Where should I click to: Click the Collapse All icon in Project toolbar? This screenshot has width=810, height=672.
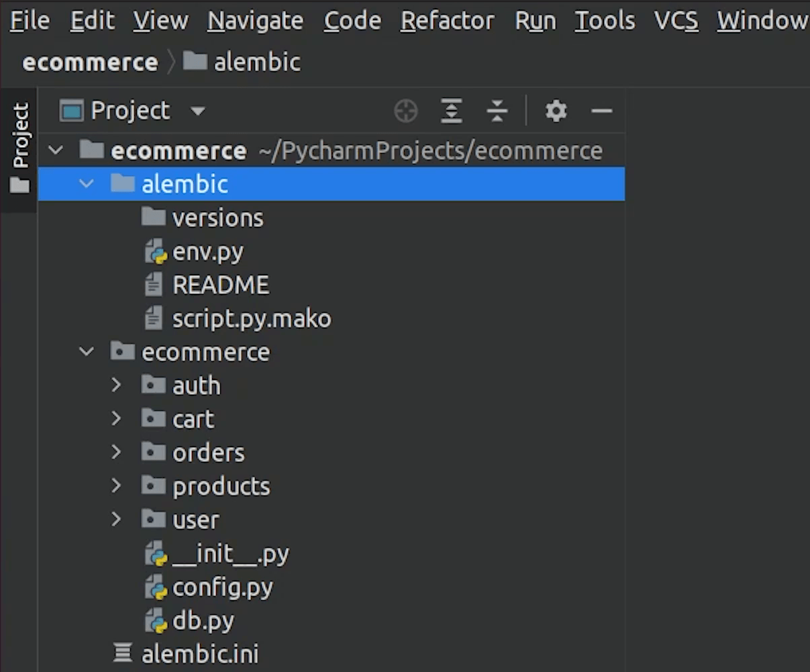497,111
